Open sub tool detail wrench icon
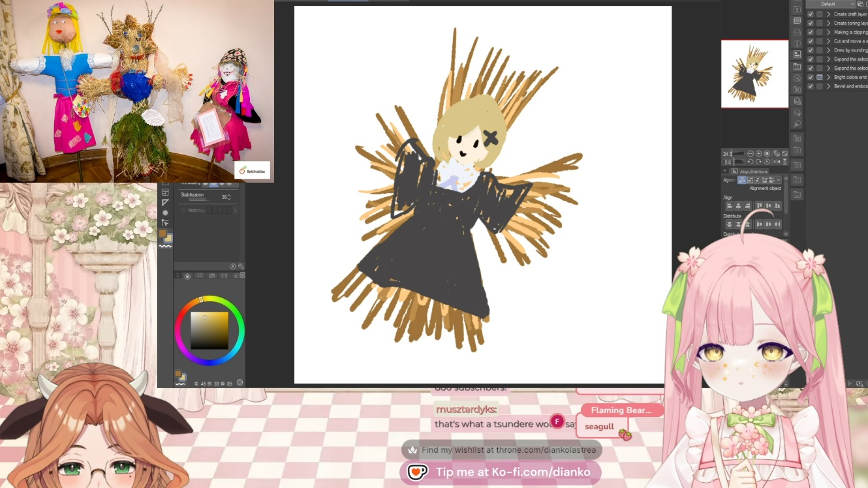 point(241,266)
